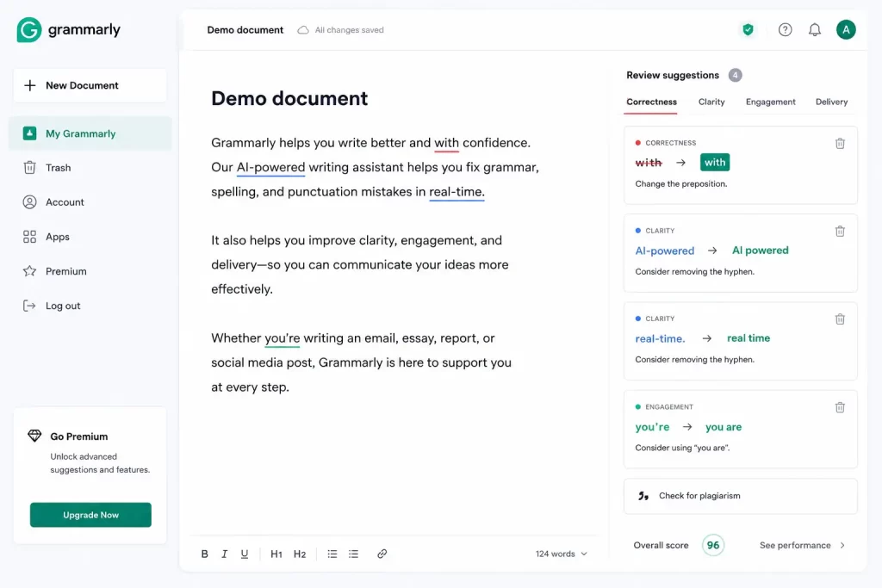The height and width of the screenshot is (588, 882).
Task: Click 'Review suggestions' panel title
Action: 672,75
